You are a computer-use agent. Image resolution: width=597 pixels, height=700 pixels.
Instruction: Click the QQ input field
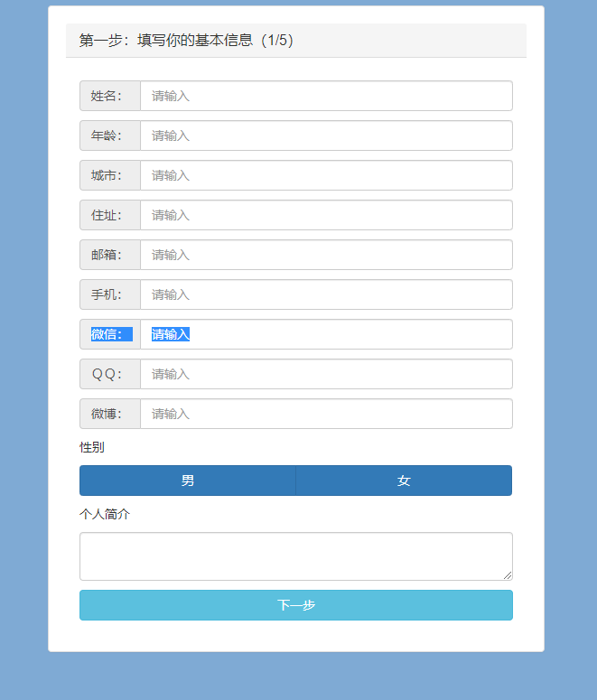(326, 374)
